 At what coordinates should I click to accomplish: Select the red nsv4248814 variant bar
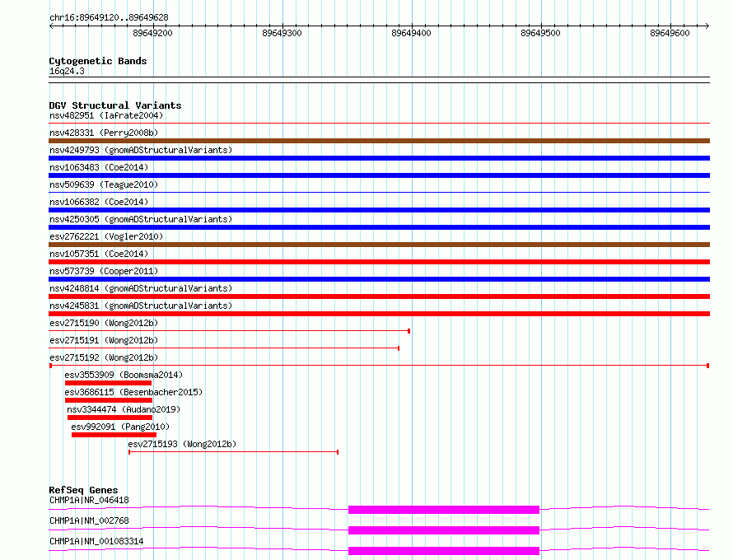tap(379, 296)
